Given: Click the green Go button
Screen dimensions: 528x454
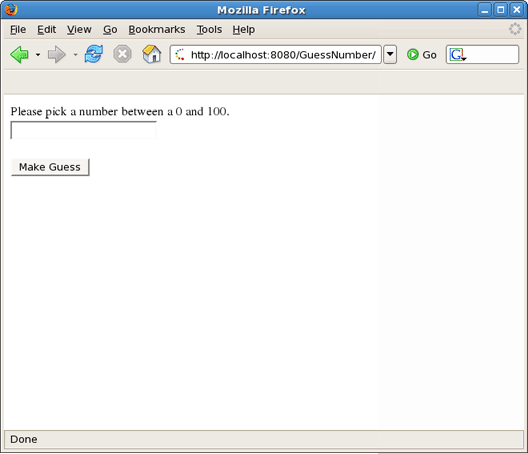Looking at the screenshot, I should (422, 55).
